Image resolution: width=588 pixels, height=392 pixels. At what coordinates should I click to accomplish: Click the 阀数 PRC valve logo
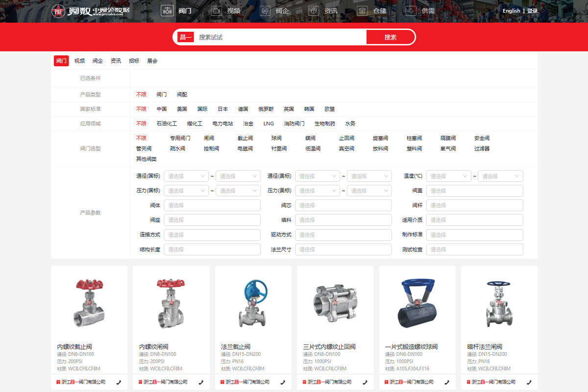(91, 10)
